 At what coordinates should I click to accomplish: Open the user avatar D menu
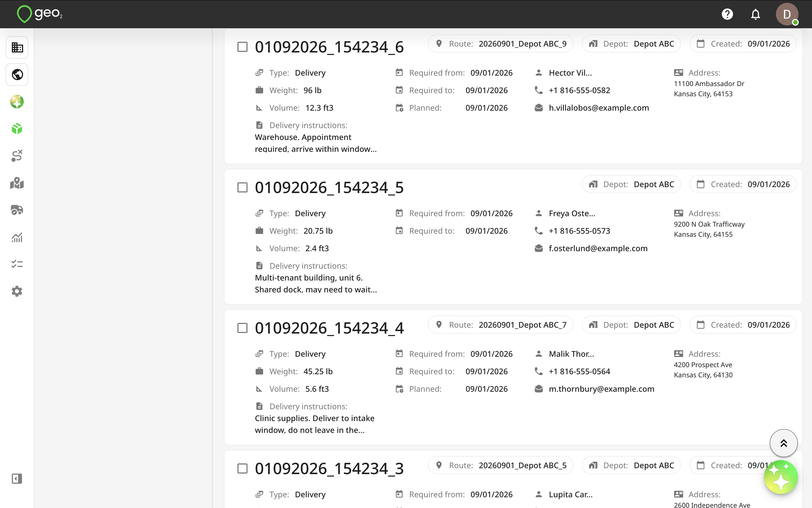tap(787, 14)
